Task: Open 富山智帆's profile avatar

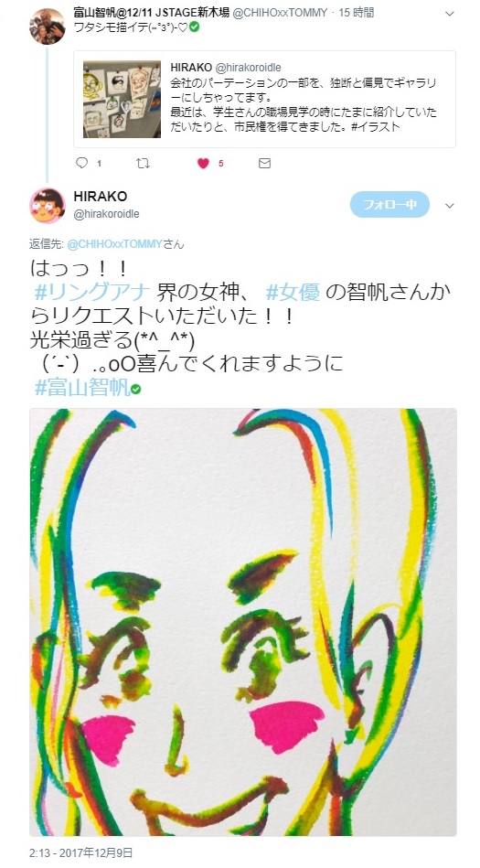Action: pyautogui.click(x=47, y=26)
